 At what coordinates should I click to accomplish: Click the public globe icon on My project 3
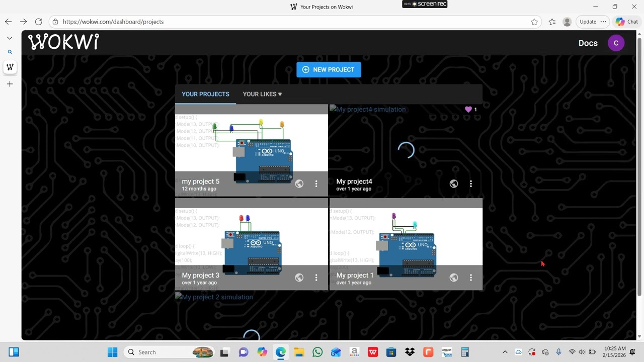[x=299, y=278]
